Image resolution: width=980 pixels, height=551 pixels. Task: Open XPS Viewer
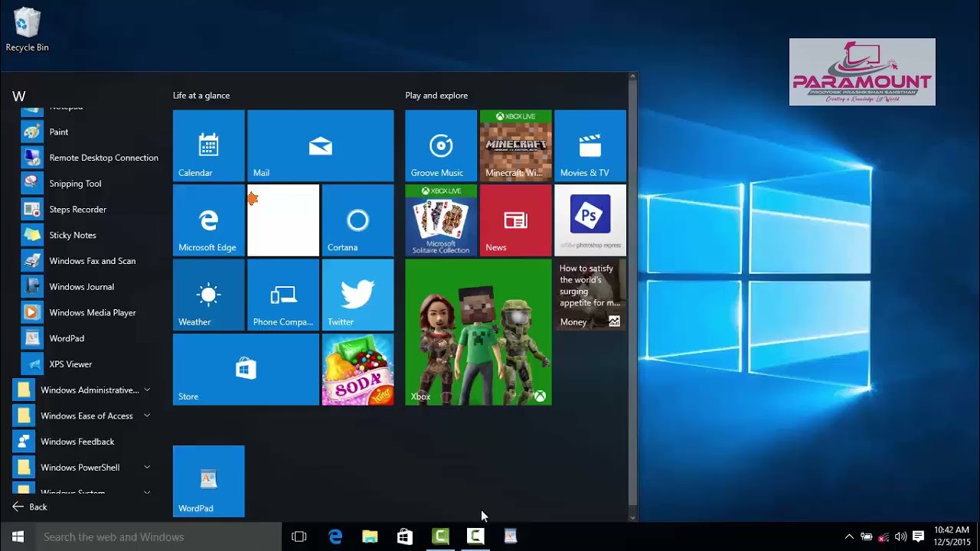[x=86, y=364]
